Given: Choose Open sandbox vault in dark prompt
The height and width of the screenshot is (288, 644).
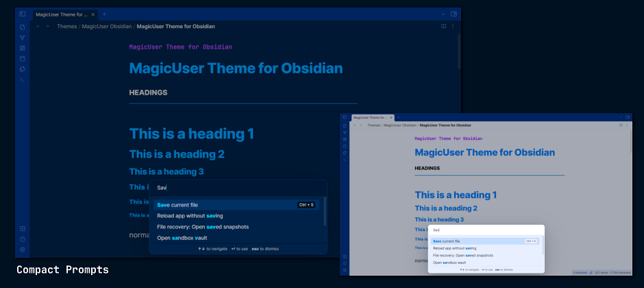Looking at the screenshot, I should coord(236,238).
